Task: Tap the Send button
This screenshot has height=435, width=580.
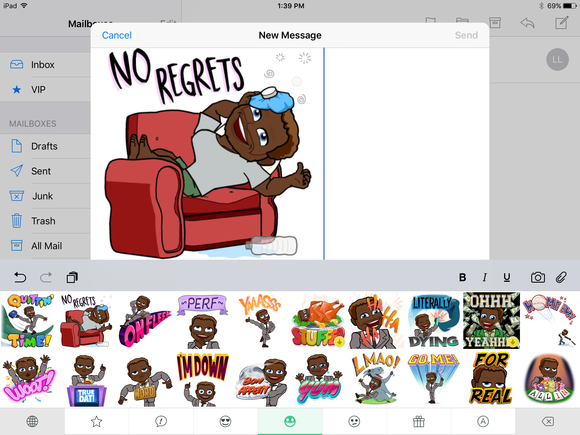Action: [x=466, y=35]
